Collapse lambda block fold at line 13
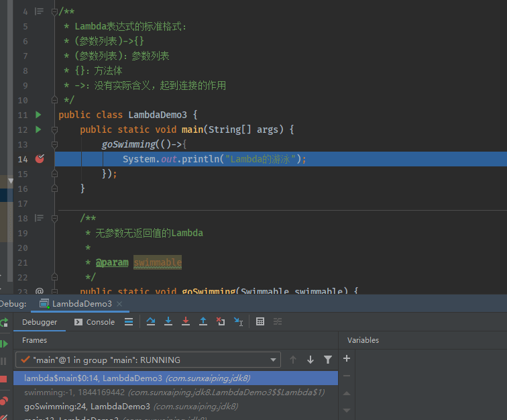 (x=54, y=145)
